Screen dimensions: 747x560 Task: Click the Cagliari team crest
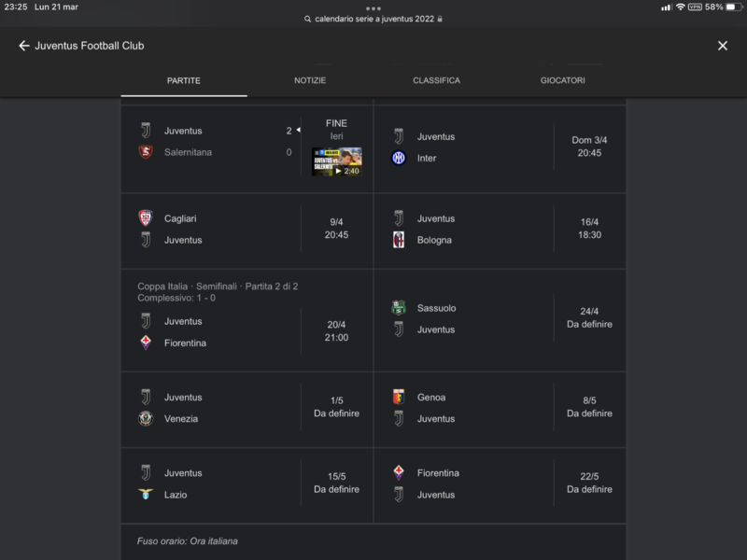point(145,218)
